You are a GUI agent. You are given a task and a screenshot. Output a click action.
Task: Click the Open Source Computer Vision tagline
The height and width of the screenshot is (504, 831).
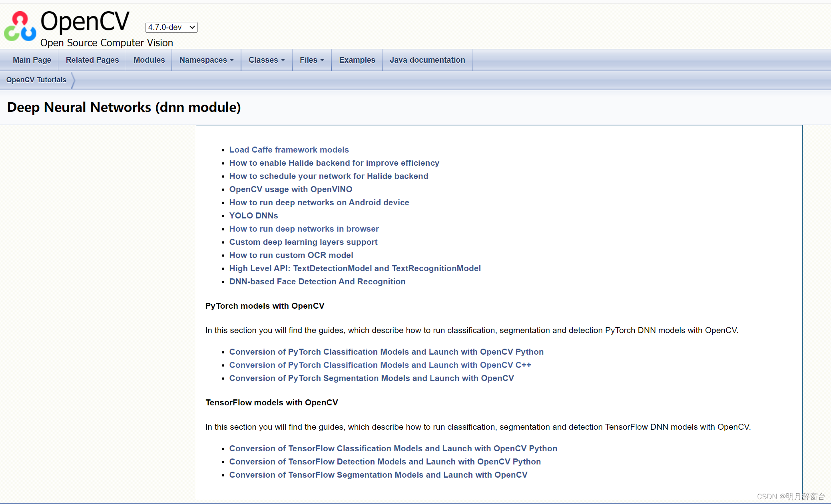click(x=107, y=43)
